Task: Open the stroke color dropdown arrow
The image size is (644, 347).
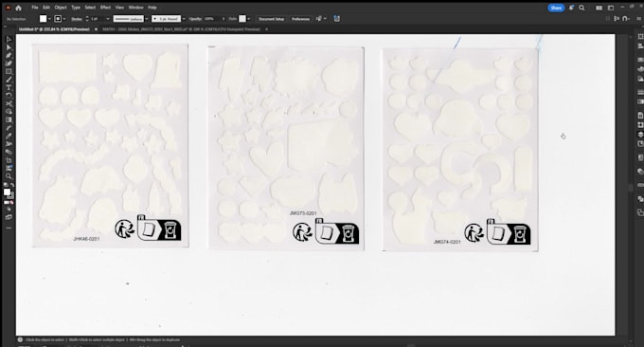Action: pyautogui.click(x=65, y=19)
